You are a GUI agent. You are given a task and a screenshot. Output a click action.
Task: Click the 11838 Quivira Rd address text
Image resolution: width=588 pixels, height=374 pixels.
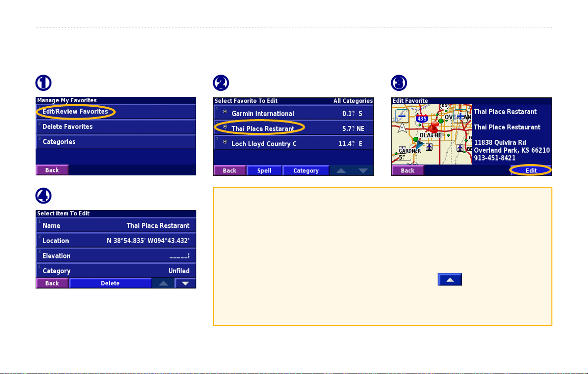tap(500, 142)
